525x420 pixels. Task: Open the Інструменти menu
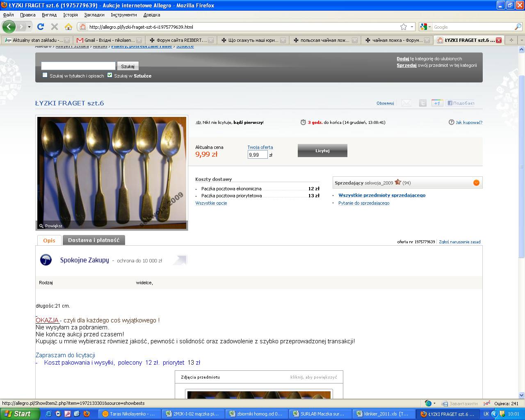coord(124,15)
